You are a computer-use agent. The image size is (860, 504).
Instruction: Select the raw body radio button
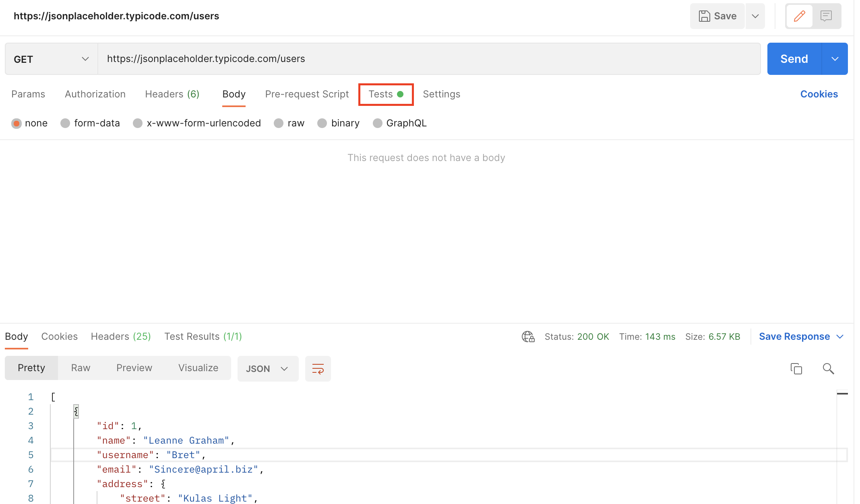click(x=279, y=123)
